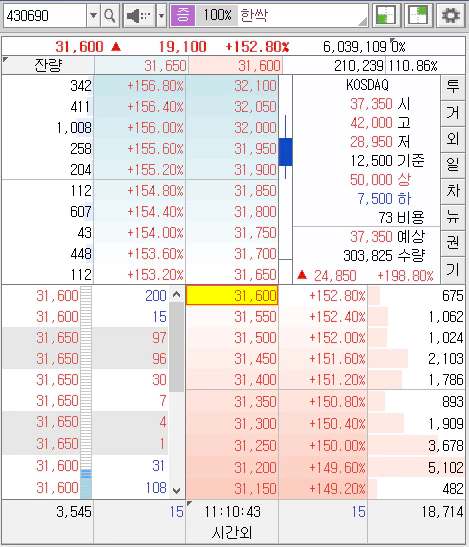Click the highlighted 31,600 current price cell
The height and width of the screenshot is (547, 469).
[232, 295]
